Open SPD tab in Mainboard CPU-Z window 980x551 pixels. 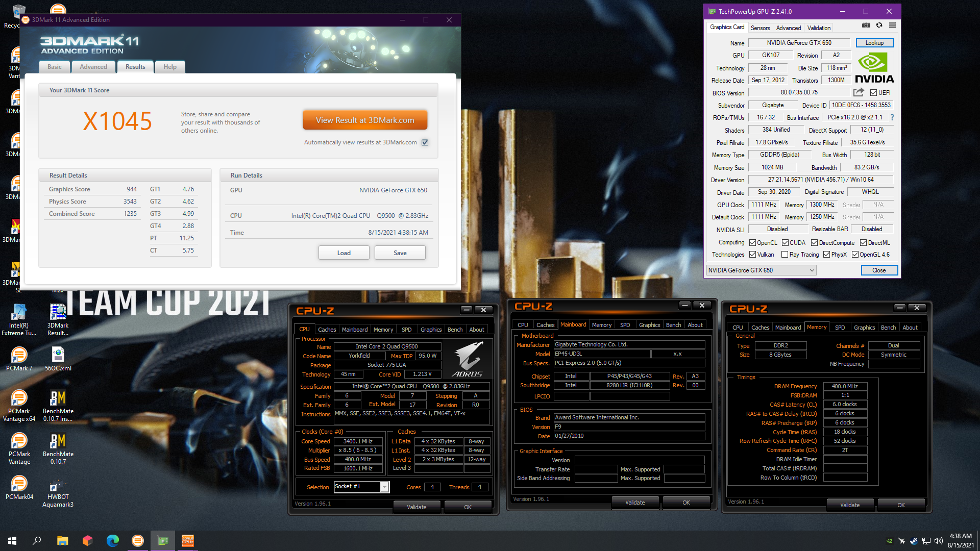coord(625,325)
